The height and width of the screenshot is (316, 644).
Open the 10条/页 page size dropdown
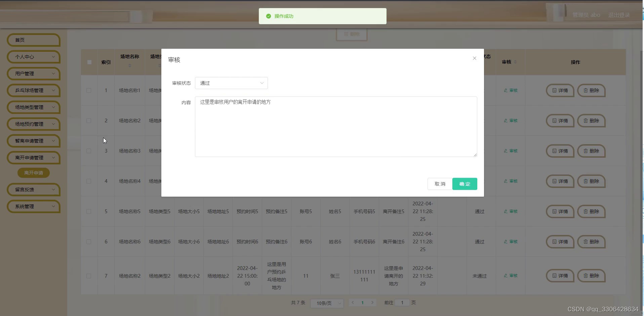pyautogui.click(x=327, y=303)
